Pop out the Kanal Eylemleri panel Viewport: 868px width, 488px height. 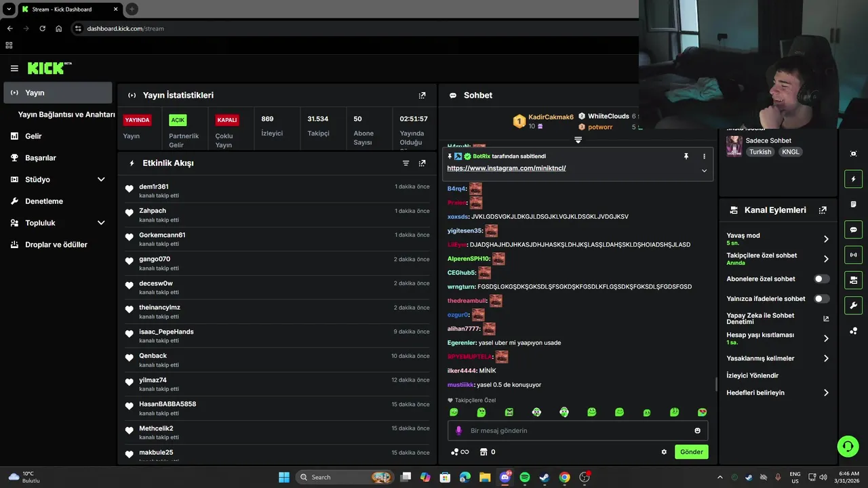pos(823,210)
